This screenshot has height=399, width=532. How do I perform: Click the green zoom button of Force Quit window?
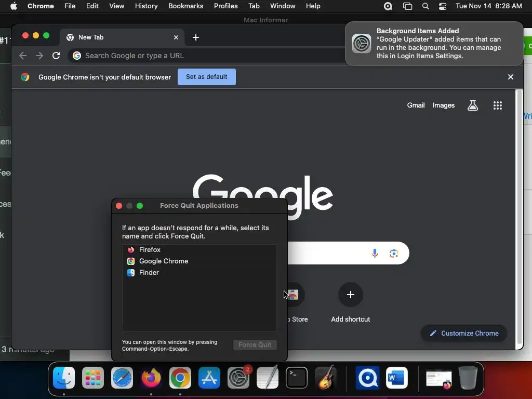[x=140, y=206]
